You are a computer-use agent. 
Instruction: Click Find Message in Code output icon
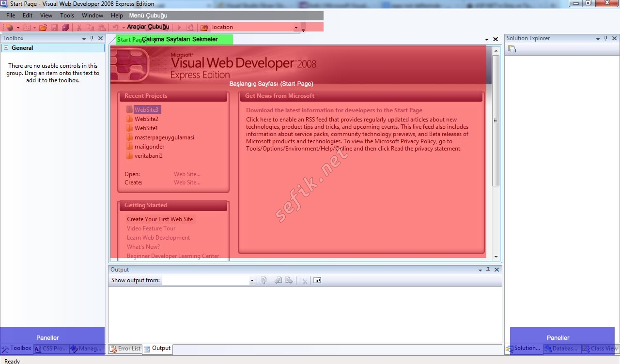point(263,280)
